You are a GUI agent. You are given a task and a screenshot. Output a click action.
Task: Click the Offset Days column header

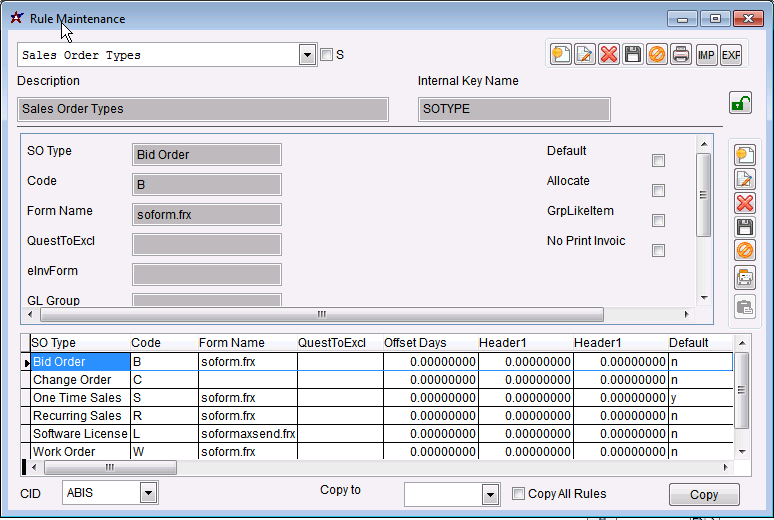coord(430,343)
